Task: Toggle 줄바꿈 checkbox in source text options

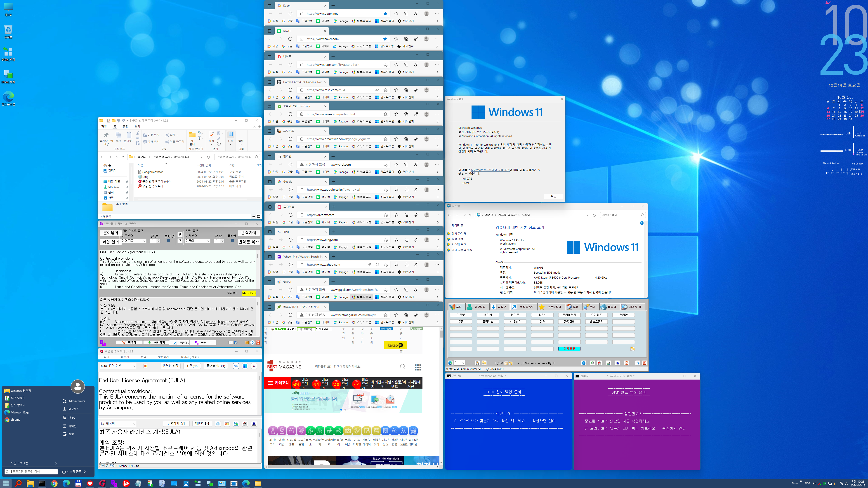Action: 169,240
